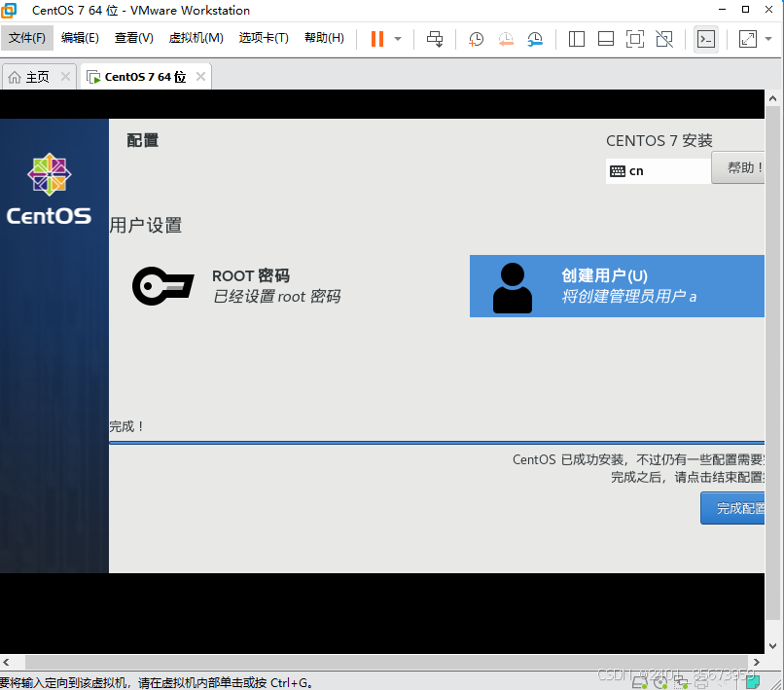
Task: Click the root password key icon
Action: [x=163, y=286]
